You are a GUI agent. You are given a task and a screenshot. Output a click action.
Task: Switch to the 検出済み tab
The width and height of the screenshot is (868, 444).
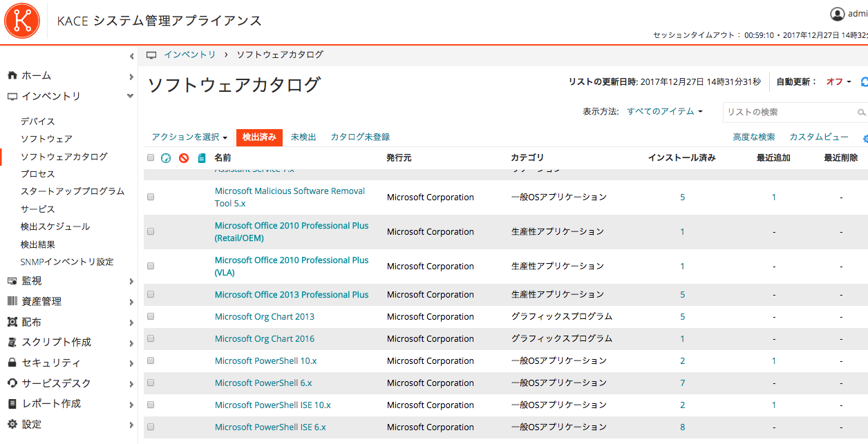[x=259, y=137]
